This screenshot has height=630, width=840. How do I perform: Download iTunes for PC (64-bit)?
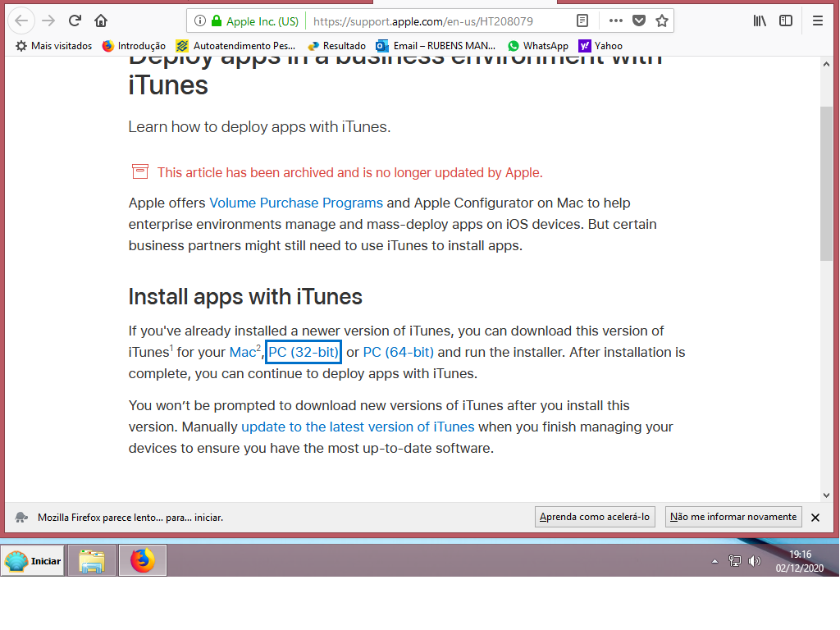coord(399,353)
